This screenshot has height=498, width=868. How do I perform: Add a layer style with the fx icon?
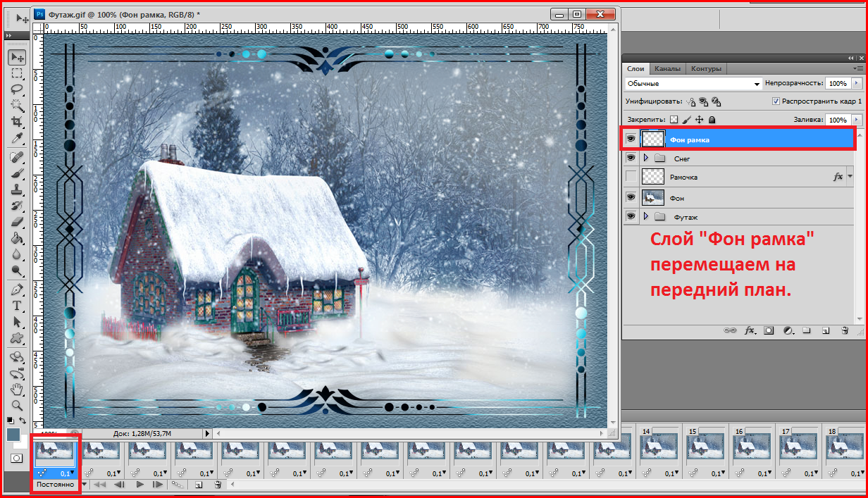pyautogui.click(x=750, y=330)
